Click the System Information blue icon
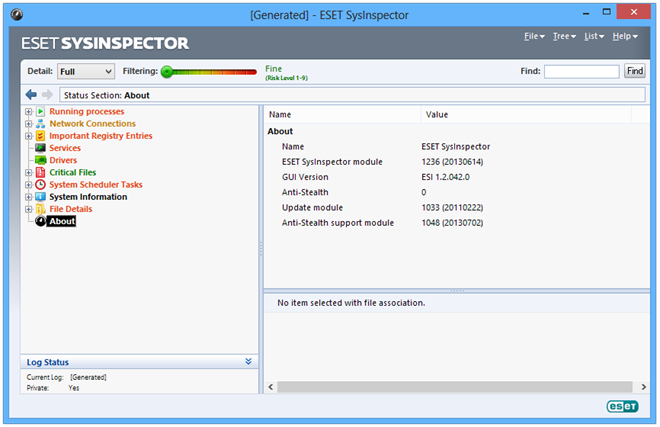The image size is (660, 427). (40, 197)
